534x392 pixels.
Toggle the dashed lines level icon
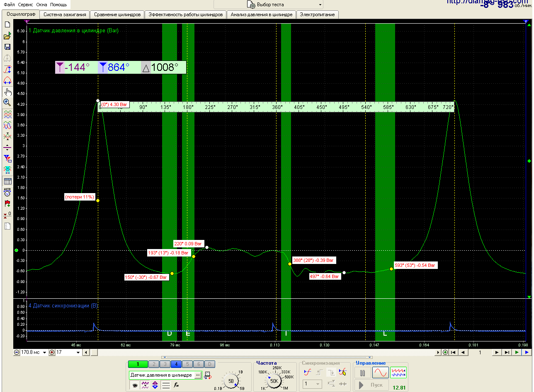click(165, 385)
